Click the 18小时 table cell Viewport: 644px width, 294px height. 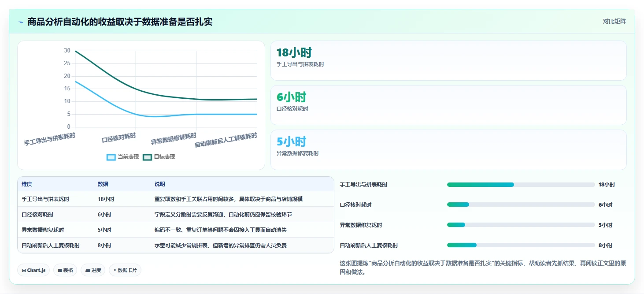tap(106, 199)
